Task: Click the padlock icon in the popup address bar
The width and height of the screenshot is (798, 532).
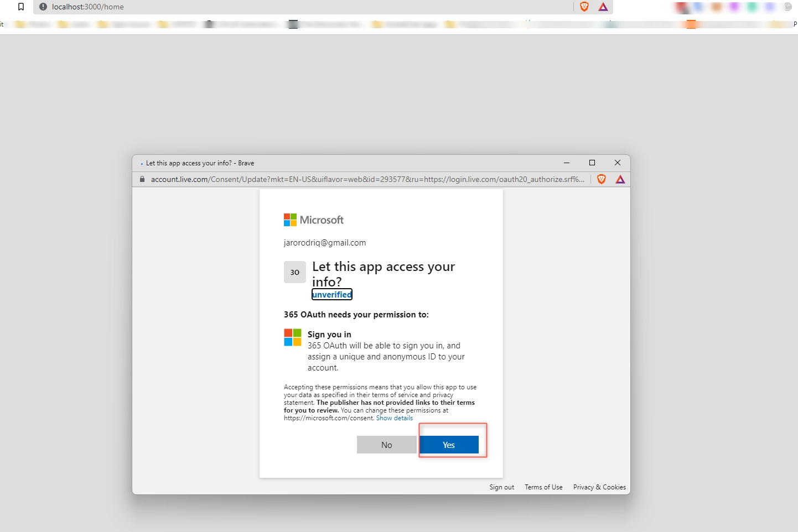Action: click(142, 179)
